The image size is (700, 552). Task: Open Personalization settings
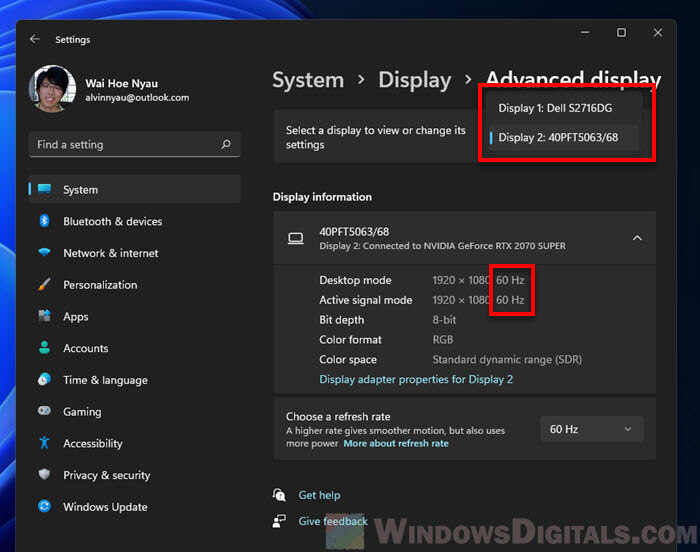tap(134, 284)
